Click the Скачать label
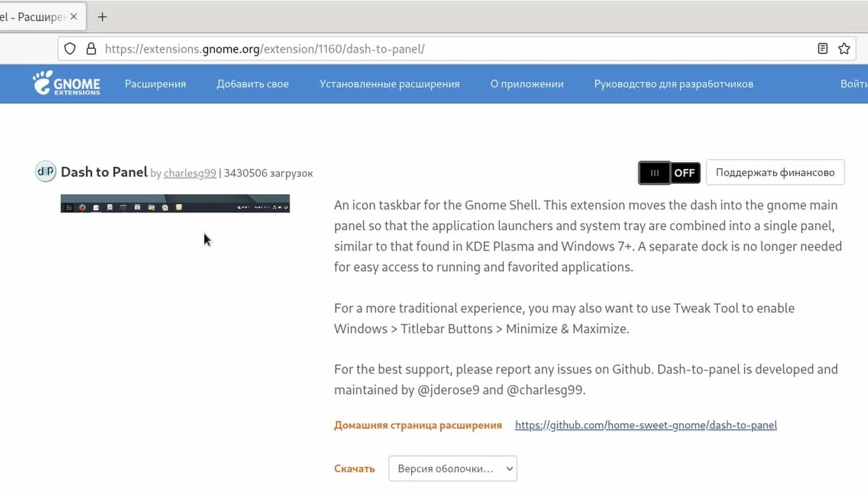Image resolution: width=868 pixels, height=495 pixels. (354, 469)
